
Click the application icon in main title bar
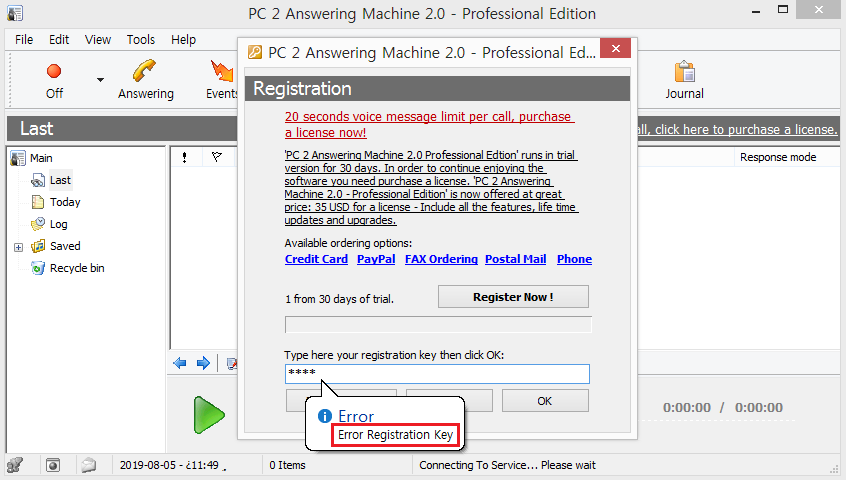pos(15,13)
